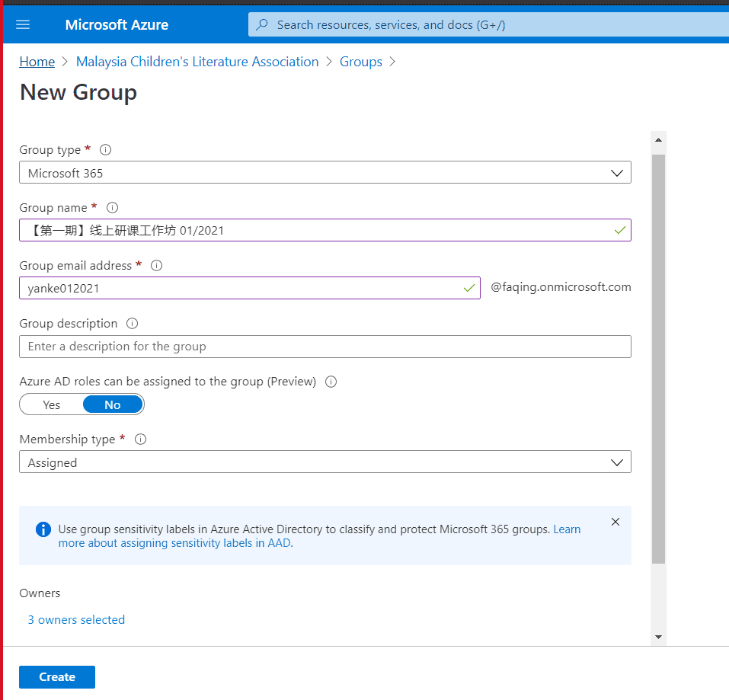Image resolution: width=729 pixels, height=700 pixels.
Task: Click the form's vertical scrollbar
Action: 658,358
